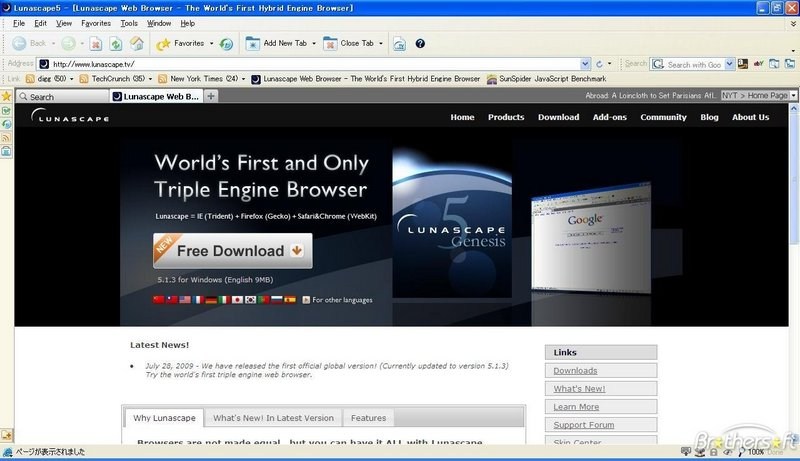800x461 pixels.
Task: Click the RSS feed icon in left sidebar
Action: 6,138
